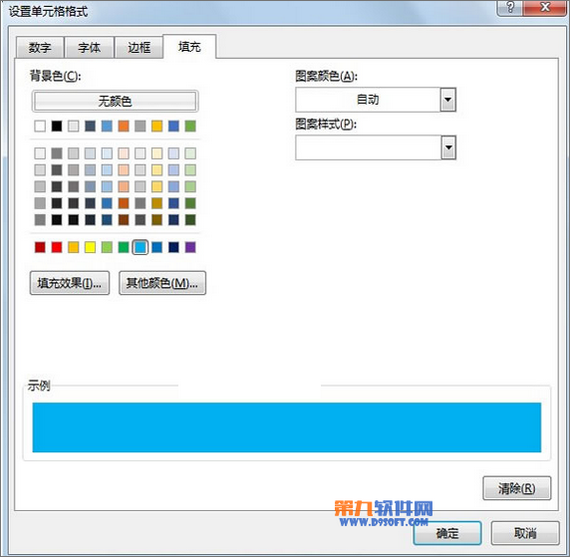
Task: Select the 填充 tab
Action: [189, 47]
